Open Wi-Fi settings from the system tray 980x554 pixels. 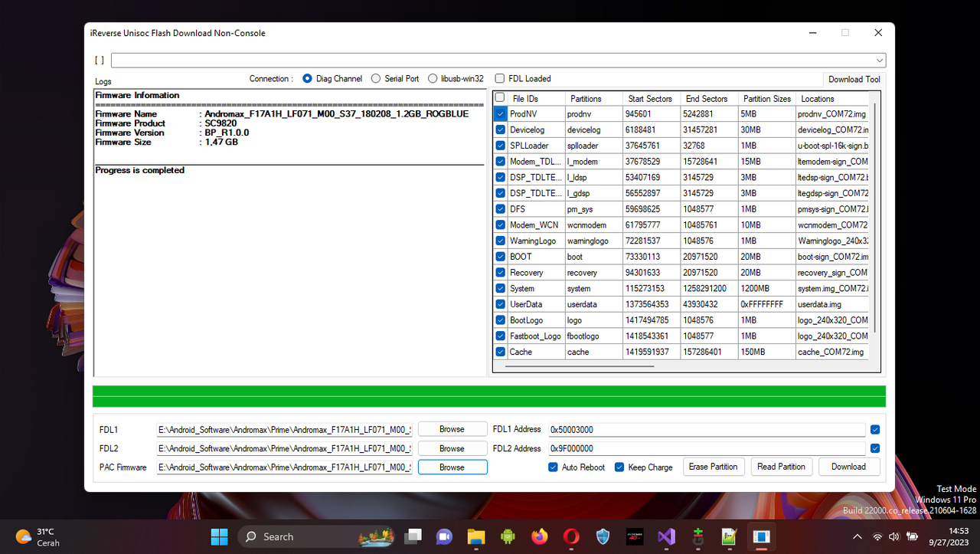[877, 536]
